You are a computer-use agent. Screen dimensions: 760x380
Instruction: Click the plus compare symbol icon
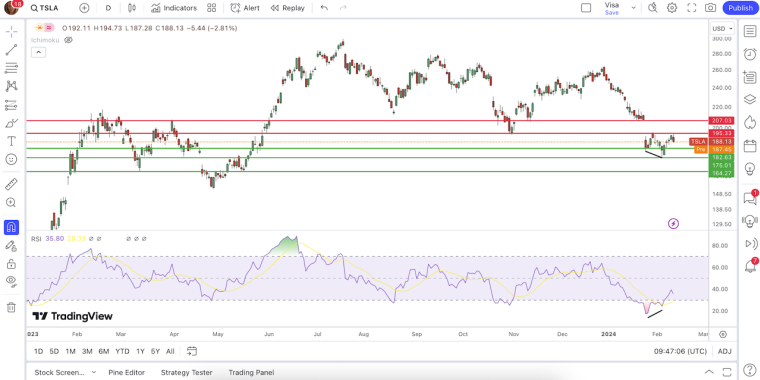84,8
